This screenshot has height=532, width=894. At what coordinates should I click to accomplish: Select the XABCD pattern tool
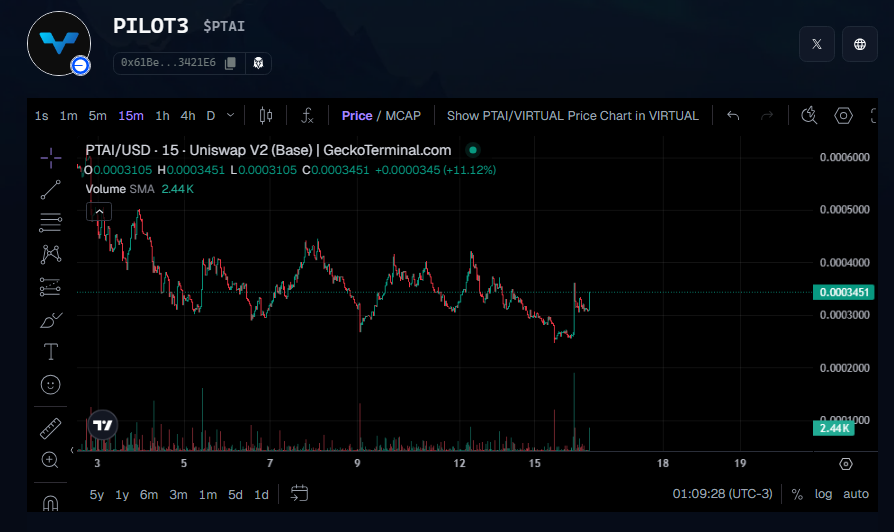(x=51, y=254)
